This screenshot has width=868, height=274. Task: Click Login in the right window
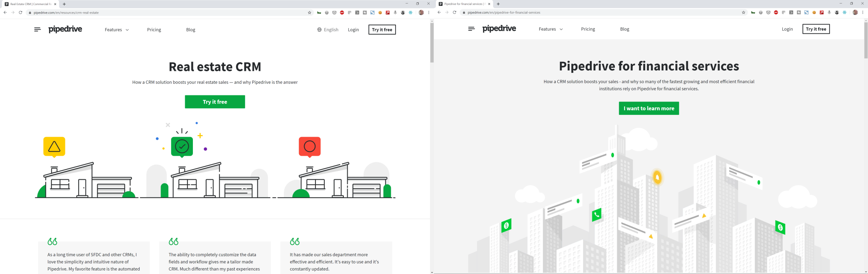(787, 29)
